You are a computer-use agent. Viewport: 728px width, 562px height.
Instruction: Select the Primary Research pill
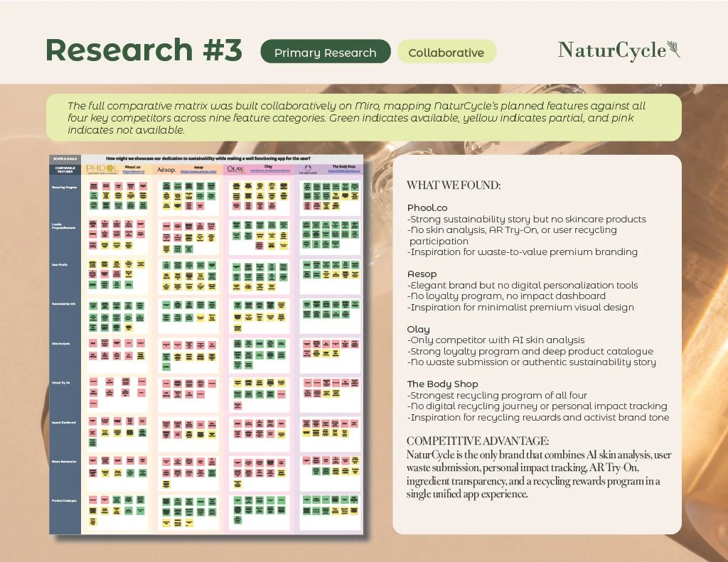click(326, 53)
